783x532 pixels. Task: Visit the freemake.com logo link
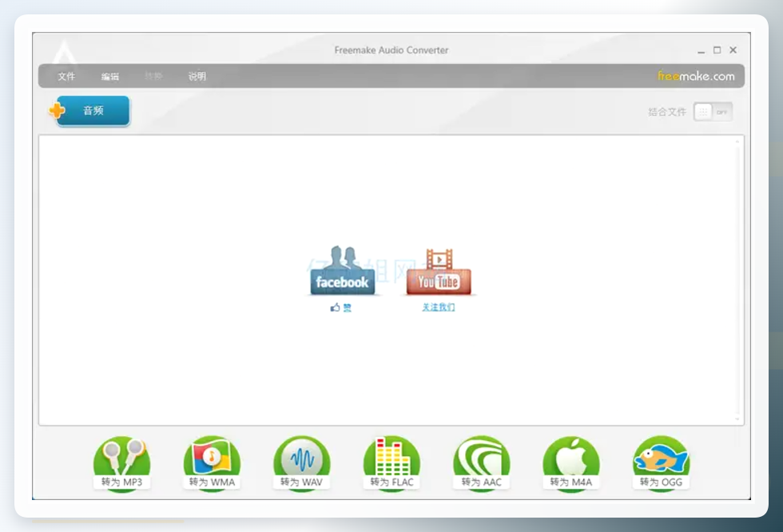tap(696, 76)
